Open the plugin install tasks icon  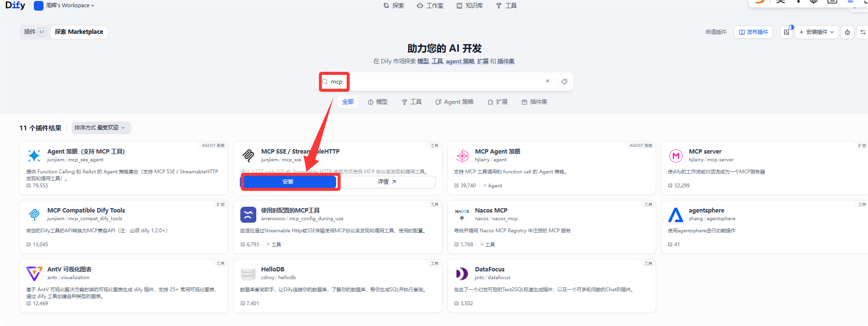(787, 32)
